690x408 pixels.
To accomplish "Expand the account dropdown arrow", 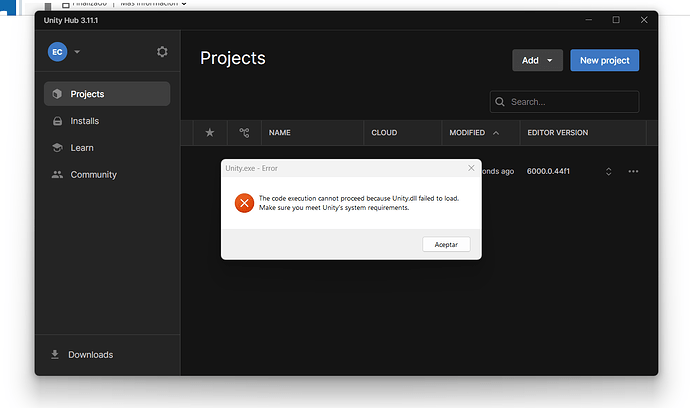I will coord(78,52).
